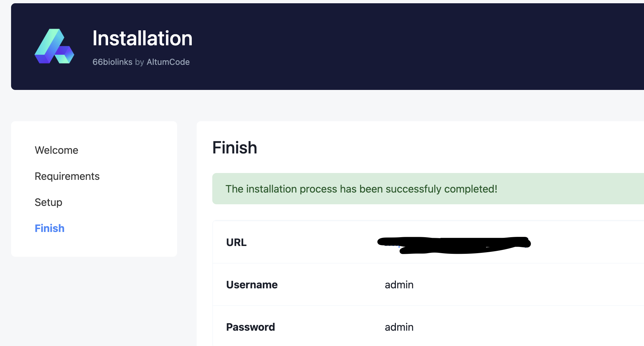Viewport: 644px width, 346px height.
Task: Open the Requirements step
Action: click(67, 176)
